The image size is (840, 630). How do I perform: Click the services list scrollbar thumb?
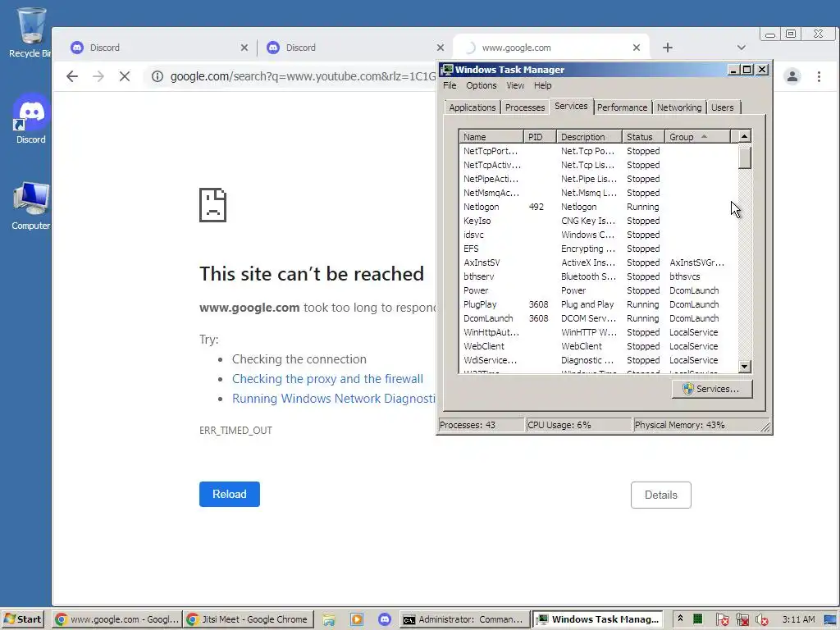[x=745, y=157]
